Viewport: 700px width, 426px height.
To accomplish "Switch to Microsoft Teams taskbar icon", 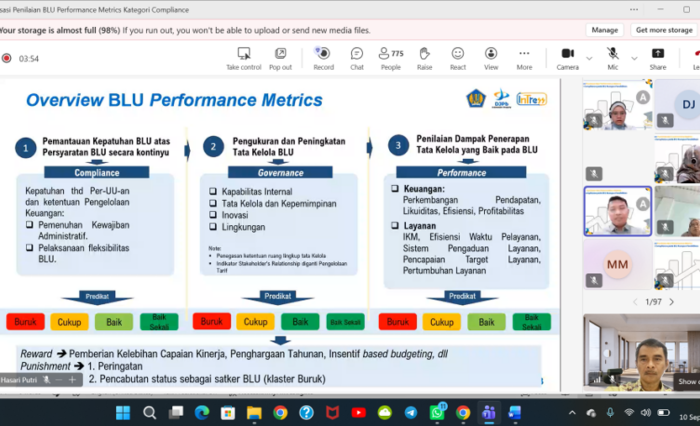I will point(489,413).
